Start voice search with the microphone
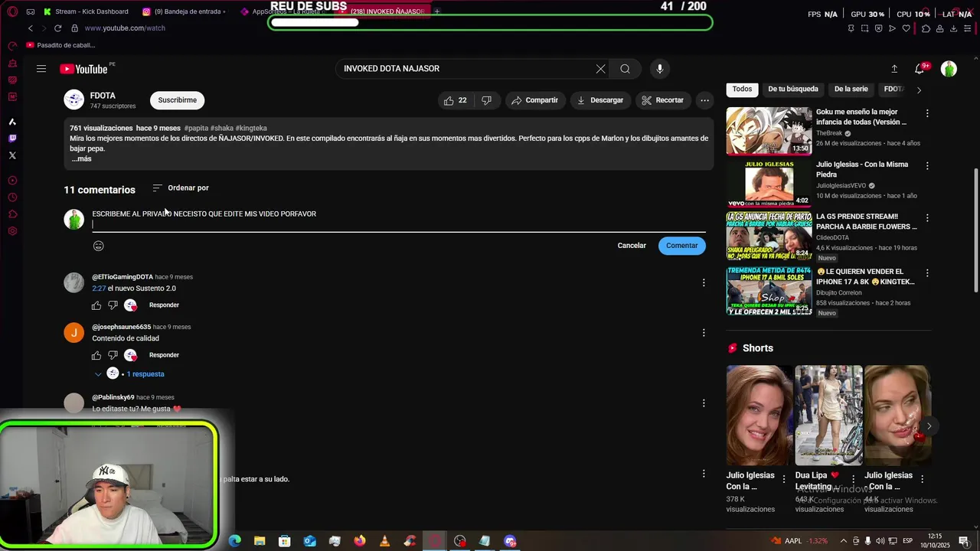 click(x=660, y=69)
